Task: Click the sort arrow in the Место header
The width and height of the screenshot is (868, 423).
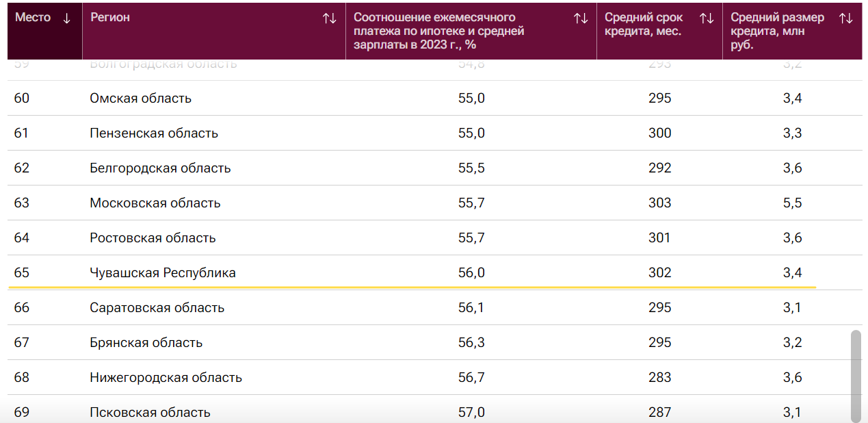Action: coord(66,18)
